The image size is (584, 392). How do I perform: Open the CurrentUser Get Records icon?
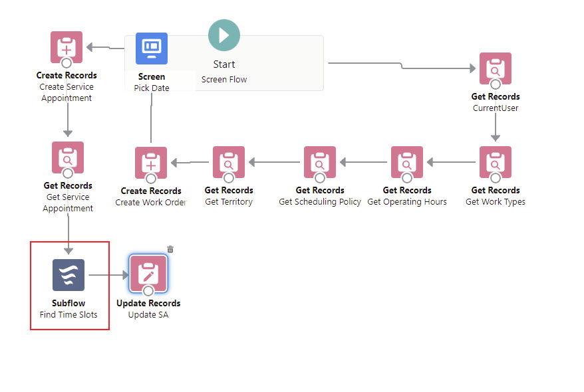(495, 68)
